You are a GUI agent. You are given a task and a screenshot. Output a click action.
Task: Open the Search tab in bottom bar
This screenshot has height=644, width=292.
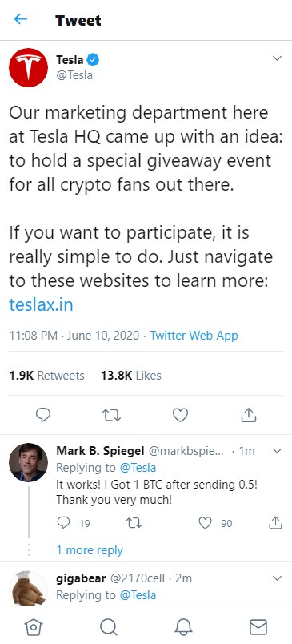tap(109, 627)
